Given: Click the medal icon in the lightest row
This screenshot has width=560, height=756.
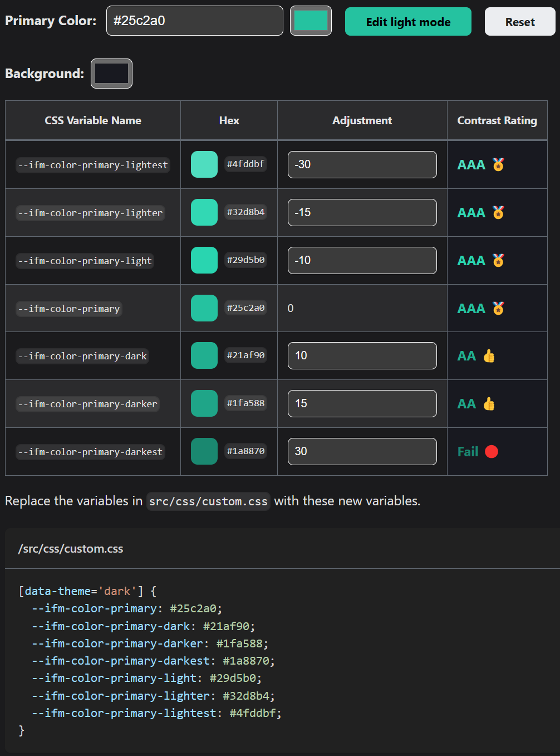Looking at the screenshot, I should (498, 164).
